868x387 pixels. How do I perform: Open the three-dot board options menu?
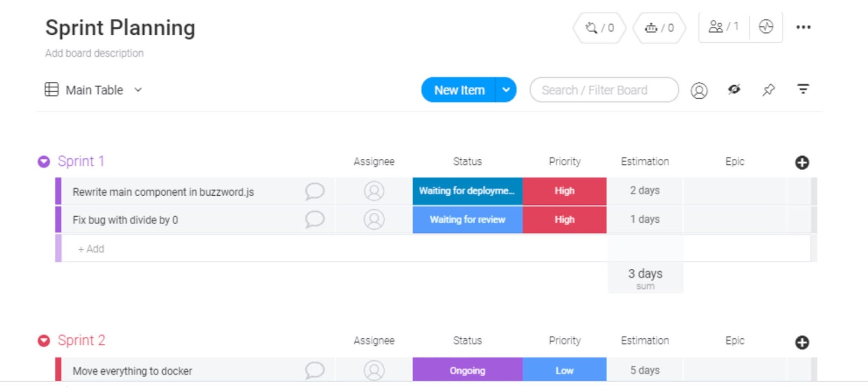803,27
